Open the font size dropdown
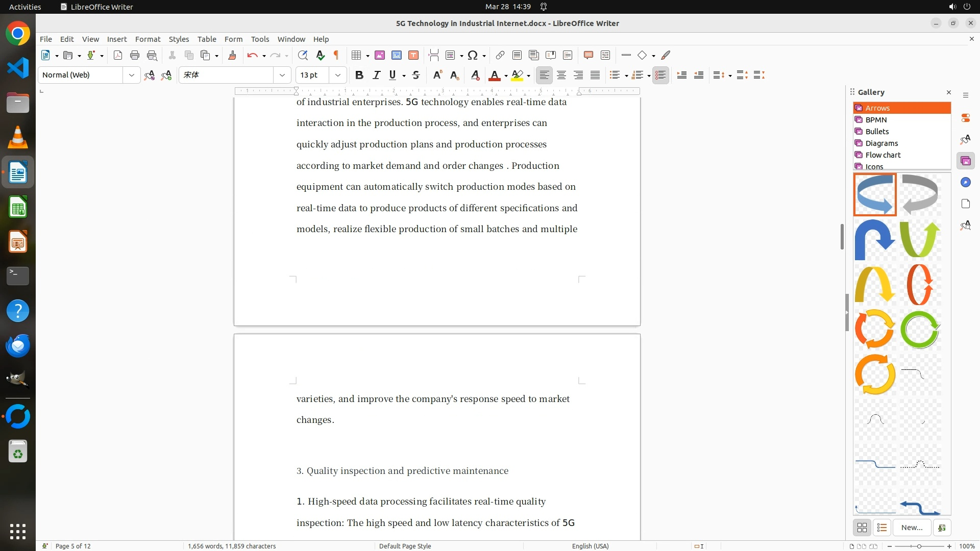The height and width of the screenshot is (551, 980). tap(338, 75)
